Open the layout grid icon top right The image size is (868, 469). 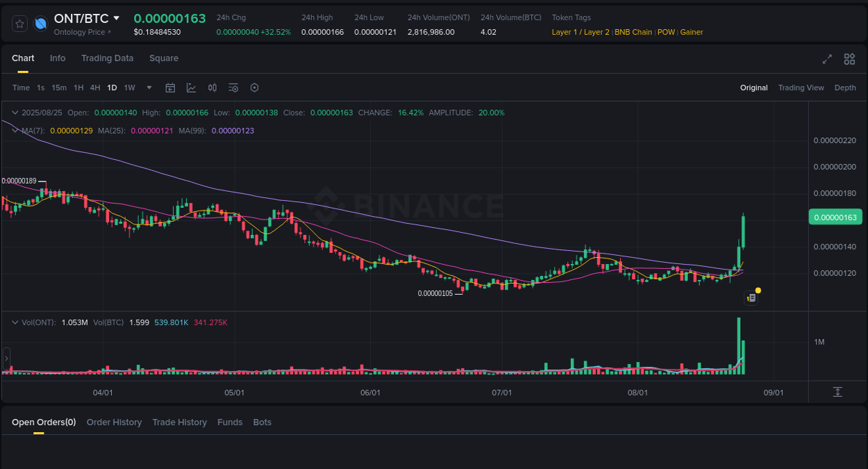tap(849, 60)
